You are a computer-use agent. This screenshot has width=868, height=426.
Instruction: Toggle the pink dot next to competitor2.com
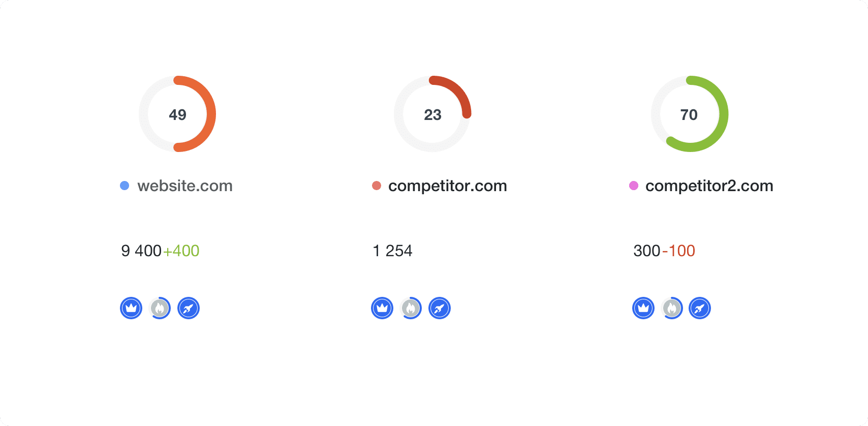[633, 186]
